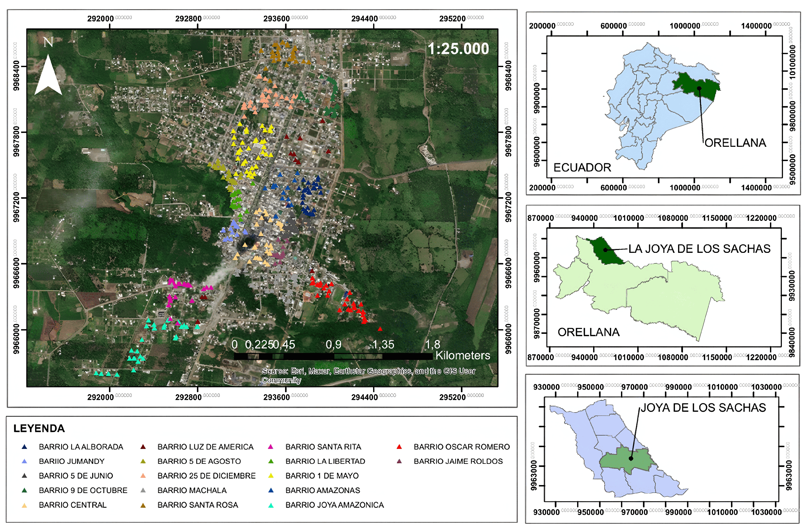The image size is (810, 532).
Task: Select the Barrio Joya Amazonica legend symbol
Action: coord(271,505)
